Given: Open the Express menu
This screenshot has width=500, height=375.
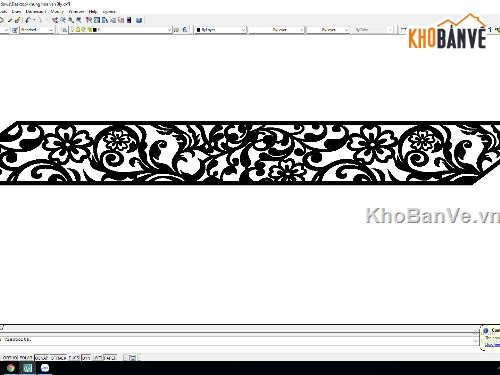Looking at the screenshot, I should pyautogui.click(x=109, y=12).
